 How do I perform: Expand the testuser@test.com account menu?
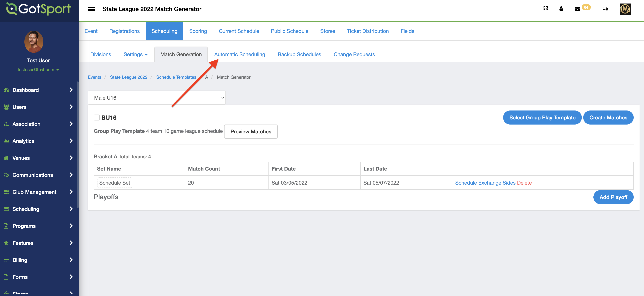[38, 69]
